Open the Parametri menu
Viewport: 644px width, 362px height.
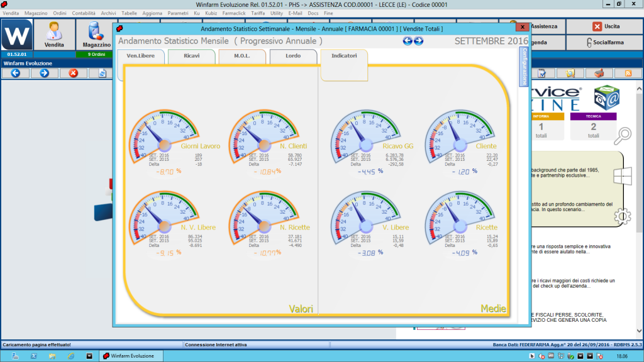[178, 13]
